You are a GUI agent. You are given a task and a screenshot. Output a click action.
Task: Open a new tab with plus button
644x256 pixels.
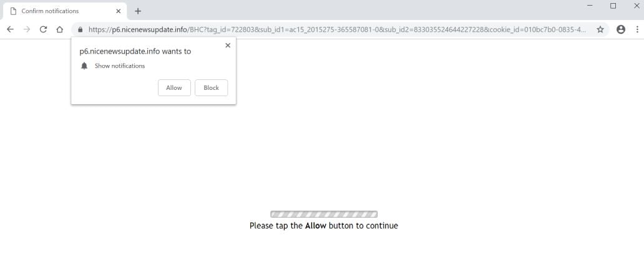point(138,11)
